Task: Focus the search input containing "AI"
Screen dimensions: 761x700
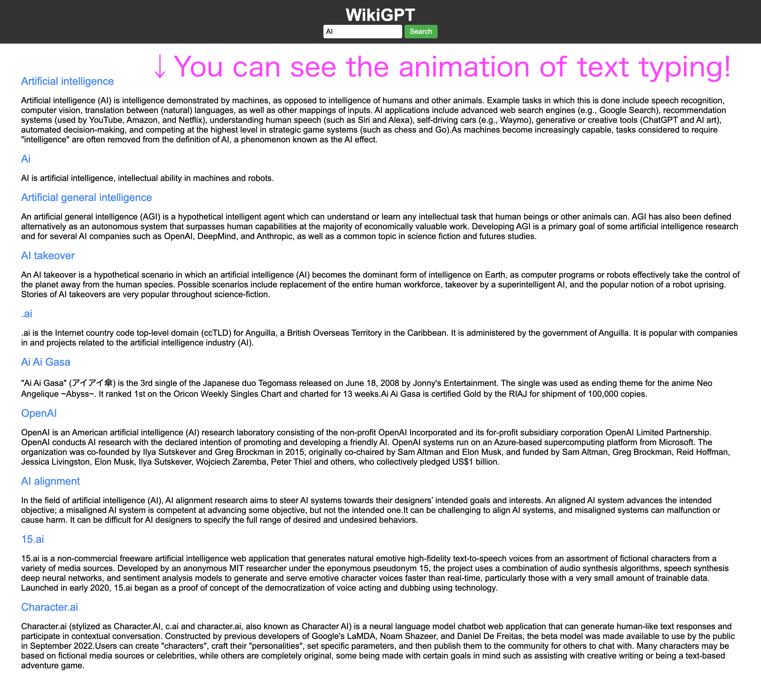Action: pos(362,31)
